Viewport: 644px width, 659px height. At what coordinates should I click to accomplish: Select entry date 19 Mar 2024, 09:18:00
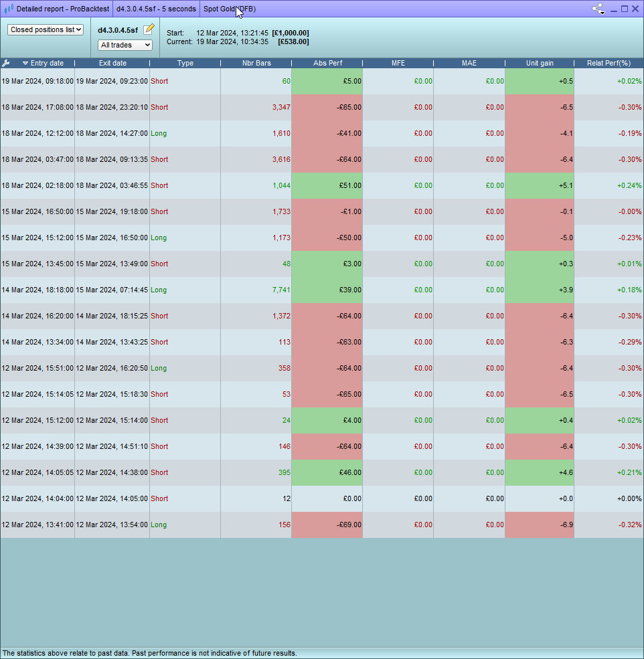[37, 81]
